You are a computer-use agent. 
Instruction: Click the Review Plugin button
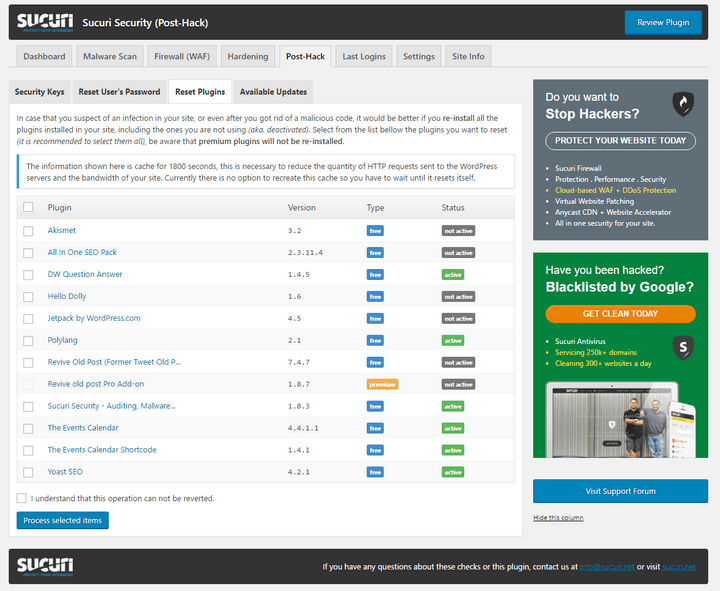(x=663, y=22)
